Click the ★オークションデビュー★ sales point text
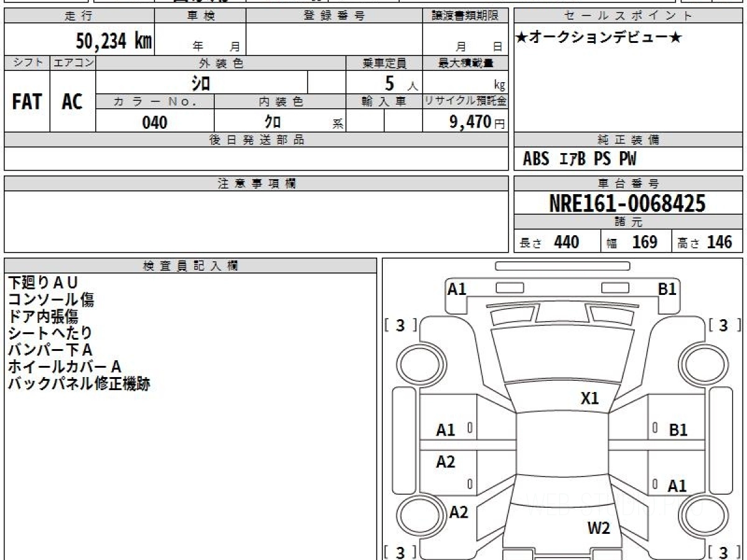 pos(599,38)
